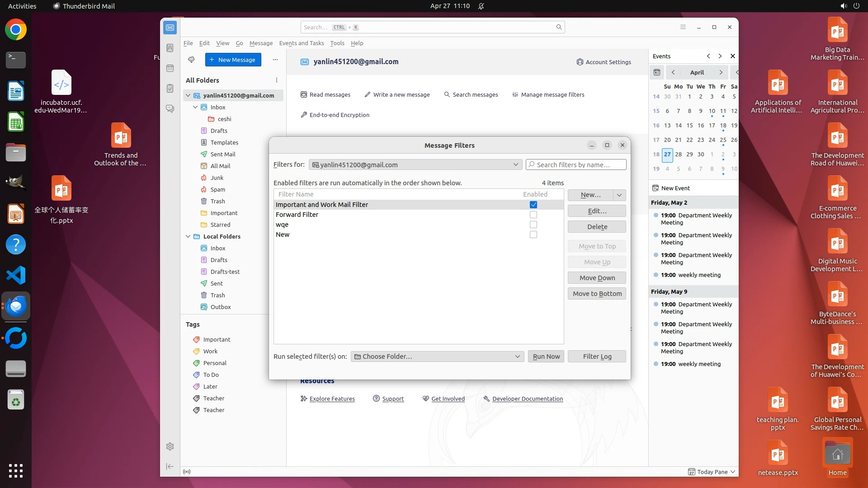
Task: Disable the Important and Work Mail Filter checkbox
Action: (533, 205)
